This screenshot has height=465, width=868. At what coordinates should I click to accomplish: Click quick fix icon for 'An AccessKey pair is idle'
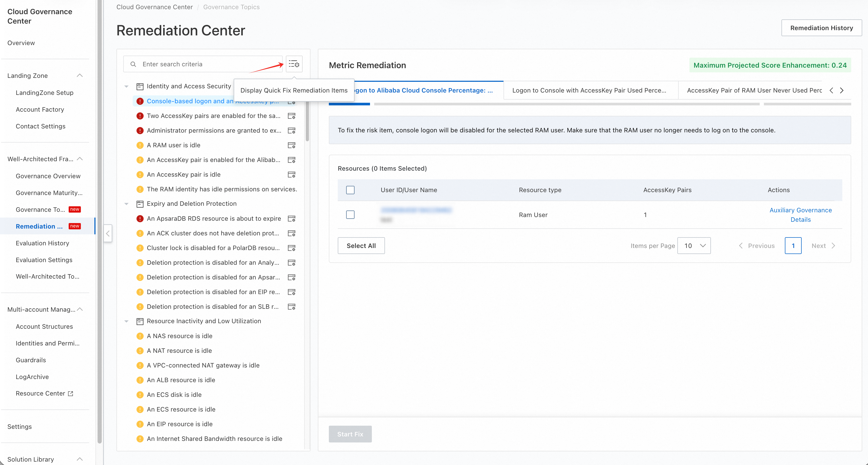(291, 174)
